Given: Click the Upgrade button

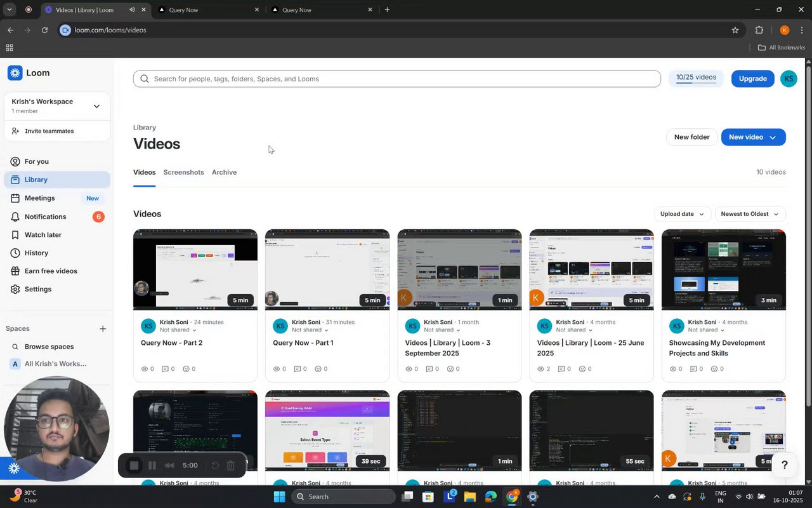Looking at the screenshot, I should (x=753, y=79).
